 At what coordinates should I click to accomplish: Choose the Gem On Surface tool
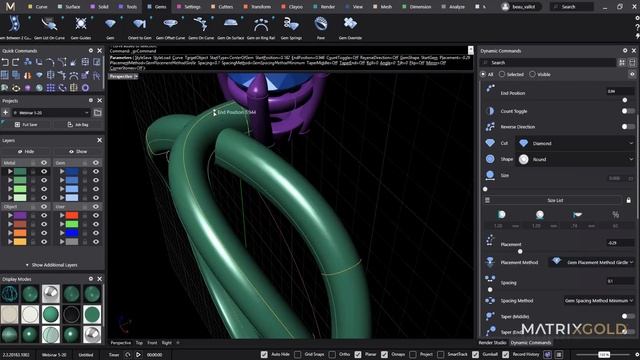(x=231, y=28)
